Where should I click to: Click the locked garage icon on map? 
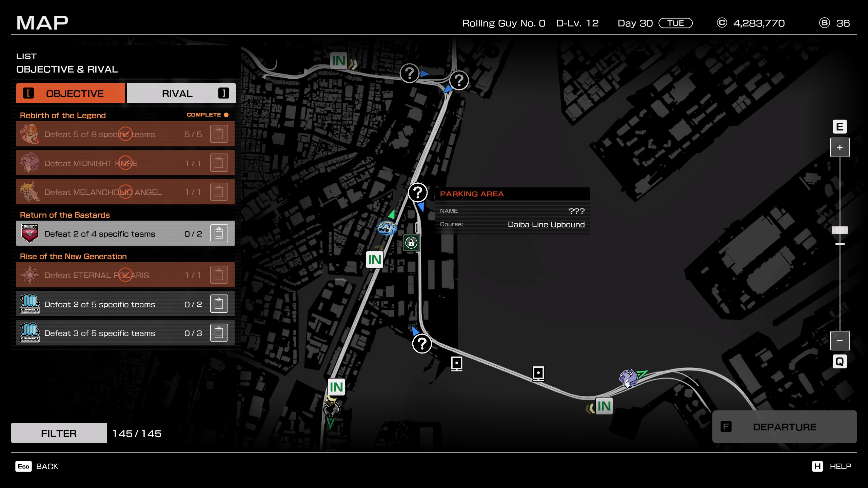[411, 243]
